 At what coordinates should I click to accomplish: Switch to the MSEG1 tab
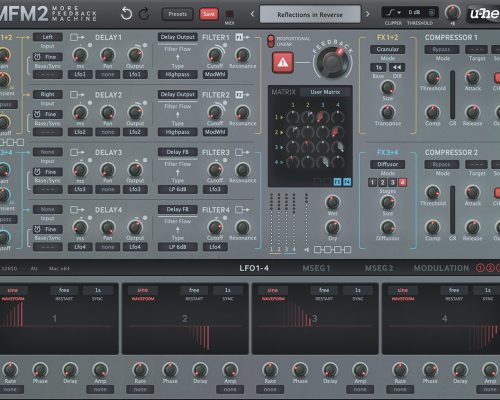(316, 268)
